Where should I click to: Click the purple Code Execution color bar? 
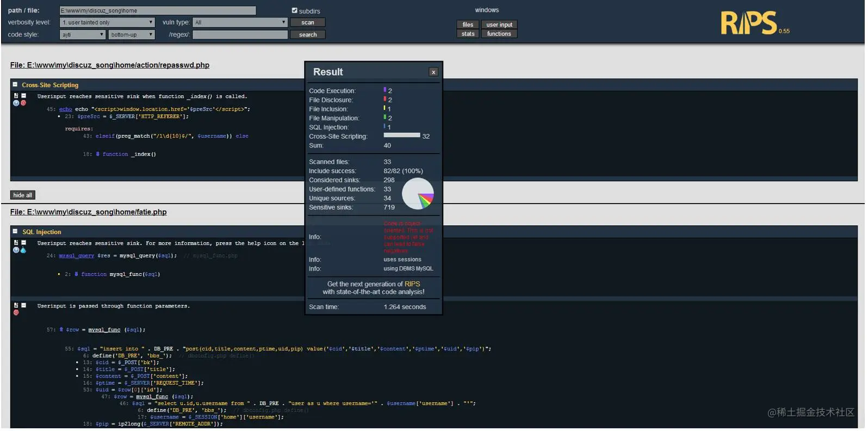tap(385, 90)
